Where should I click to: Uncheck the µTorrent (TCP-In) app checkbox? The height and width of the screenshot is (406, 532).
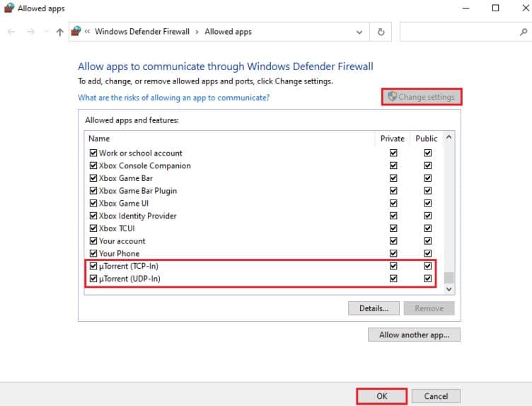[93, 266]
